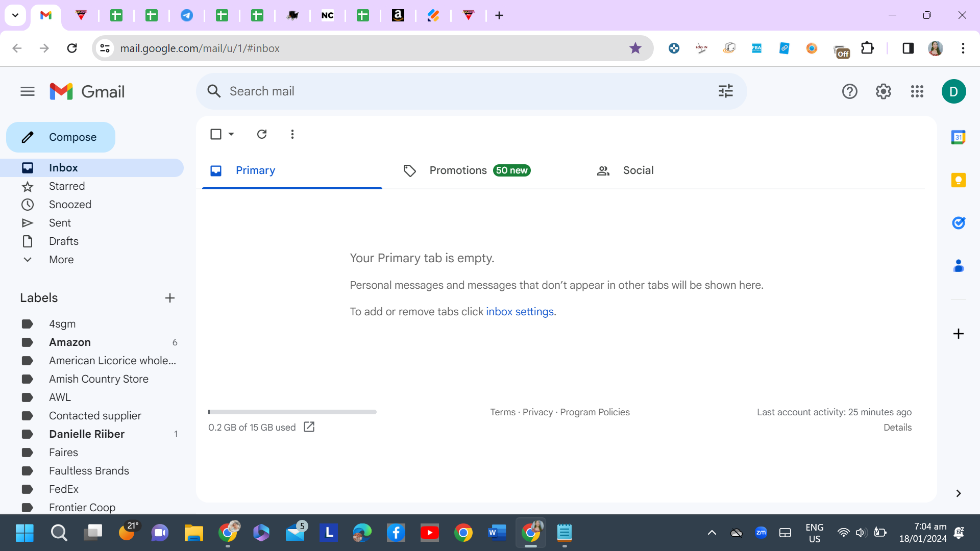Expand the select dropdown arrow beside checkbox

click(231, 134)
